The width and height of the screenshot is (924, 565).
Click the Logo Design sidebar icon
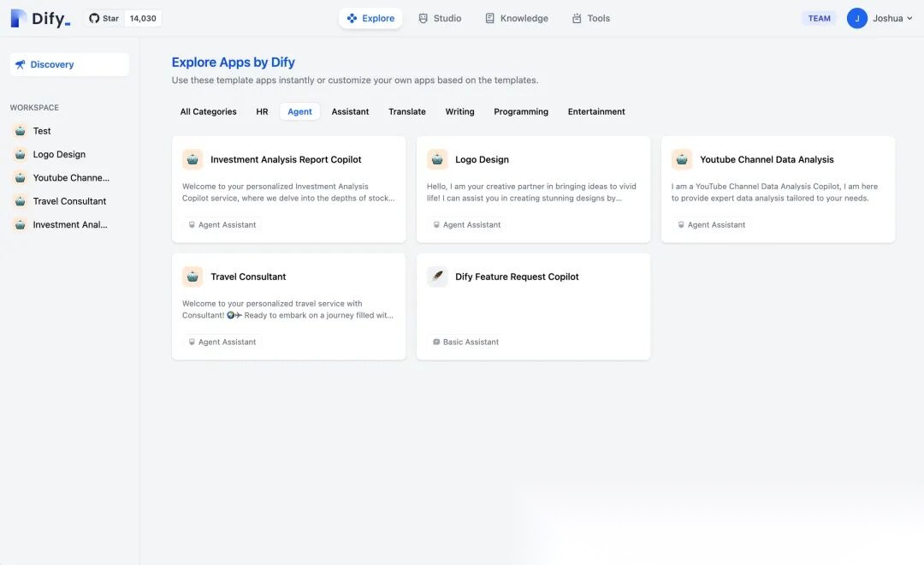point(20,155)
